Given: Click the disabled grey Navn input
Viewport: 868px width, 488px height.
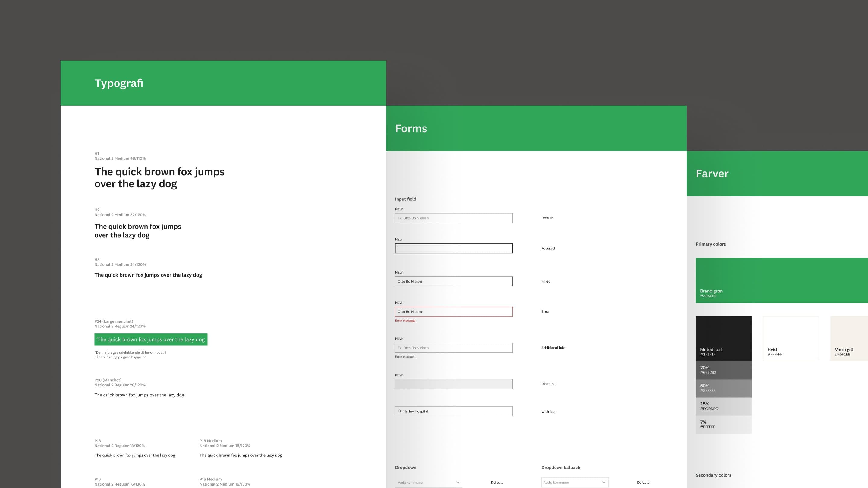Looking at the screenshot, I should point(454,384).
